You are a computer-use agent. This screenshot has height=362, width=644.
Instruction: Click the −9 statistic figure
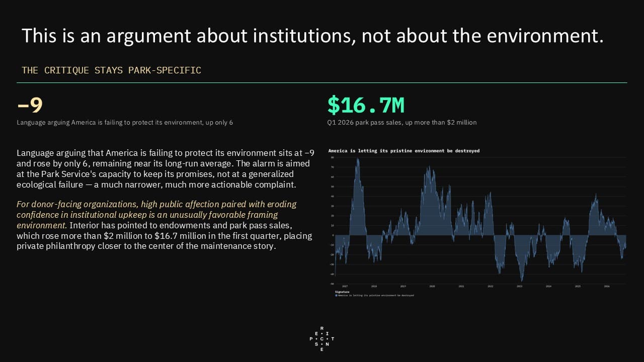click(30, 106)
